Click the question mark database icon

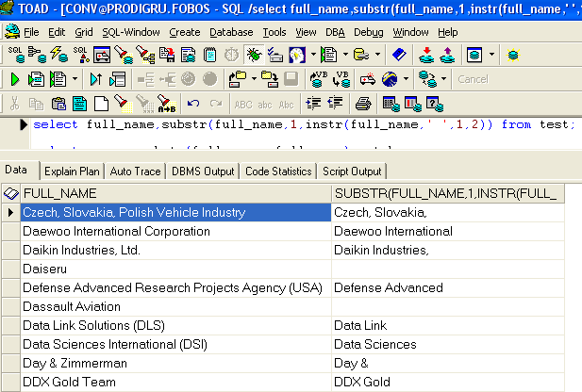point(434,104)
